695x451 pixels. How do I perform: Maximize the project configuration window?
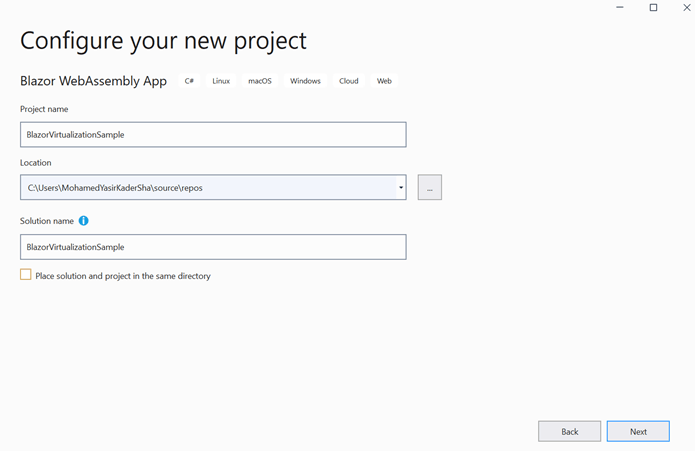tap(653, 7)
